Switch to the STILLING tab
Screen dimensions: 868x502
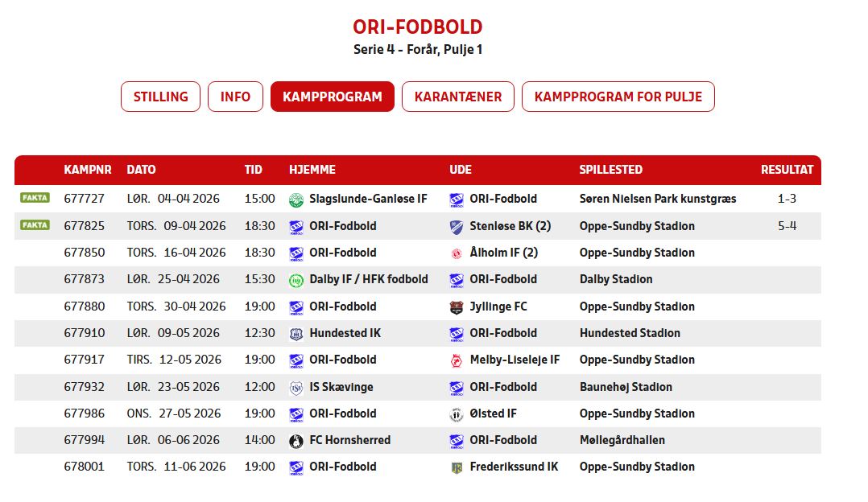click(160, 97)
